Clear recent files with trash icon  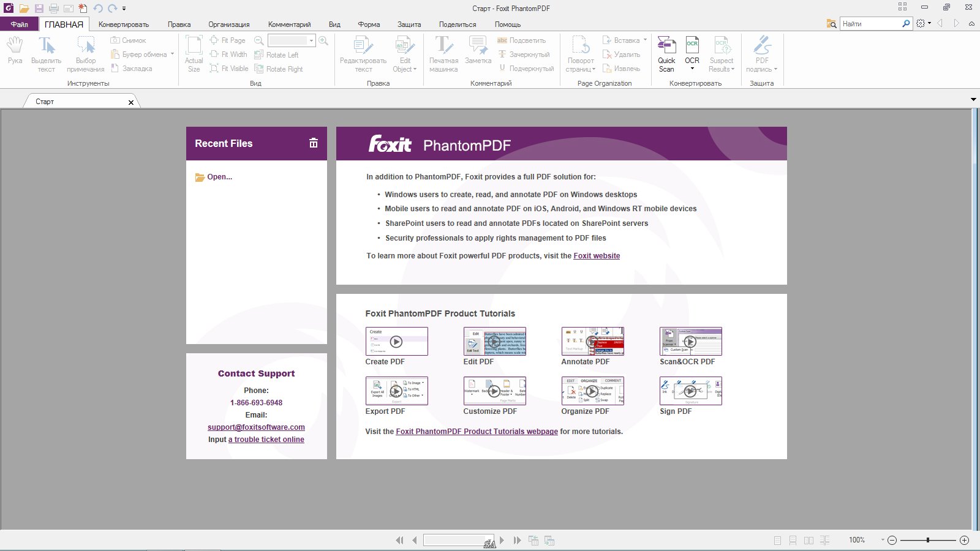[x=314, y=143]
